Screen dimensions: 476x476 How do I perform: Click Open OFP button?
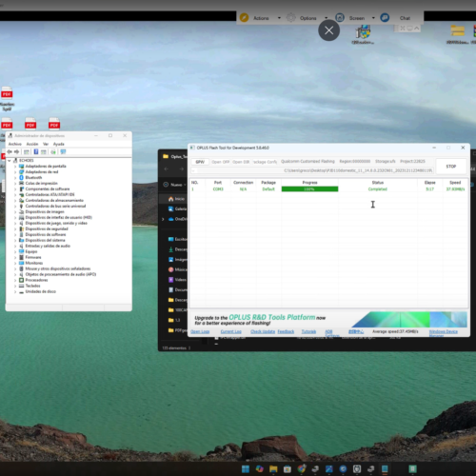[x=221, y=162]
